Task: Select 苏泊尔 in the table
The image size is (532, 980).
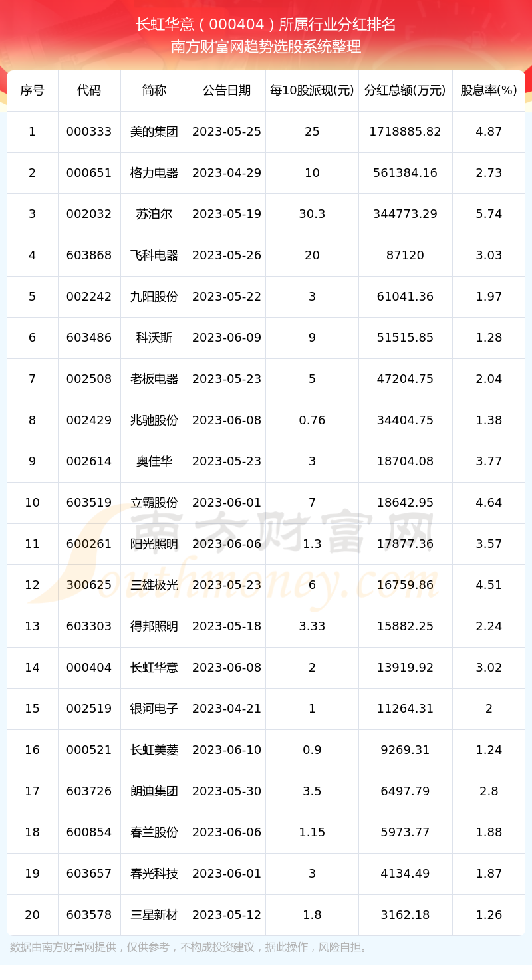Action: [x=154, y=214]
